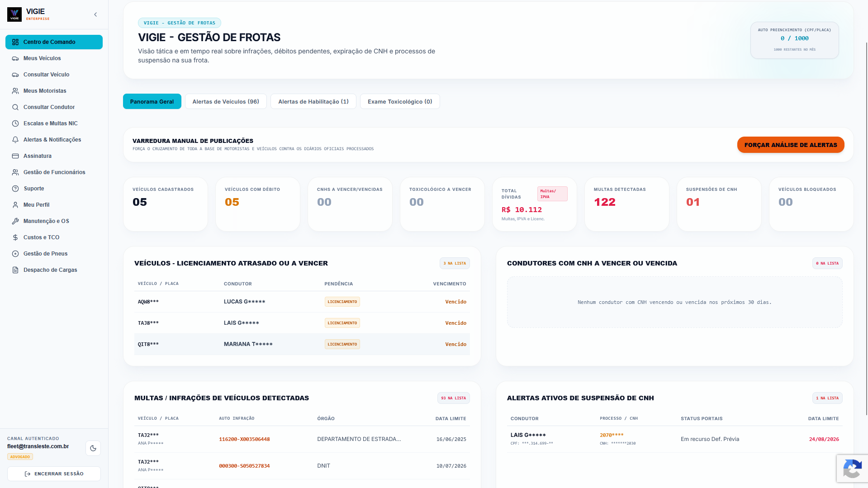Click the Gestão de Pneus tire icon

pyautogui.click(x=15, y=254)
